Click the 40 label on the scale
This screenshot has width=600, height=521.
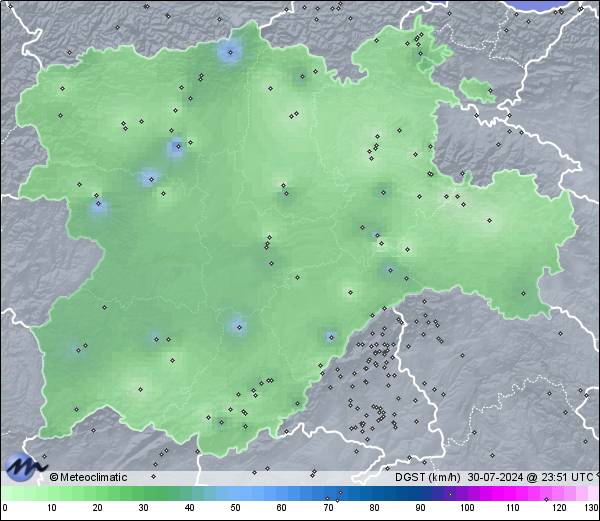pyautogui.click(x=189, y=508)
